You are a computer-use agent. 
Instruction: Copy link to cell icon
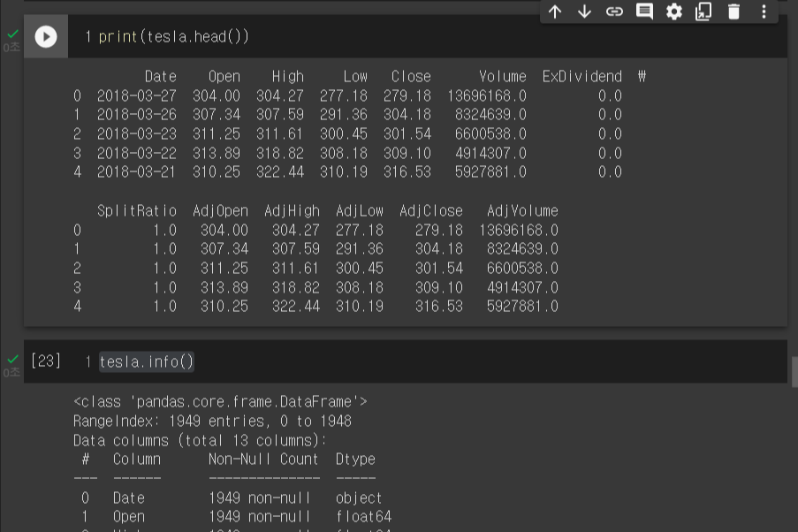pyautogui.click(x=614, y=11)
